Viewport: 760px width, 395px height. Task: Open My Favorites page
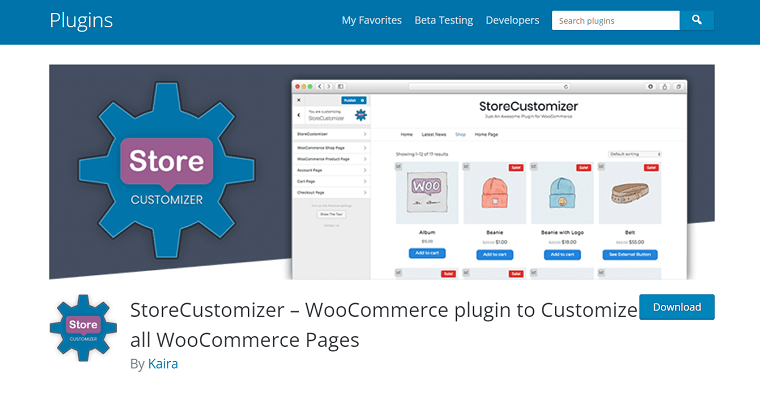pos(372,20)
